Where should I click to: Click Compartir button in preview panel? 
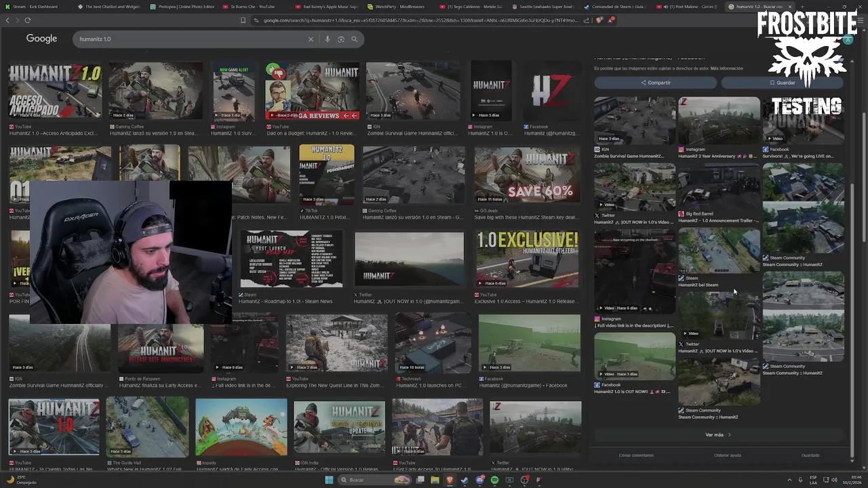tap(656, 83)
